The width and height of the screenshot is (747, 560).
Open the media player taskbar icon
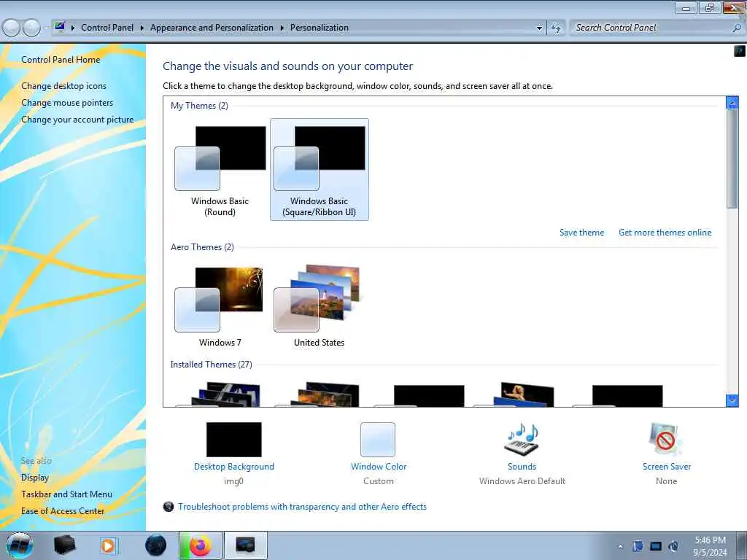pyautogui.click(x=108, y=545)
